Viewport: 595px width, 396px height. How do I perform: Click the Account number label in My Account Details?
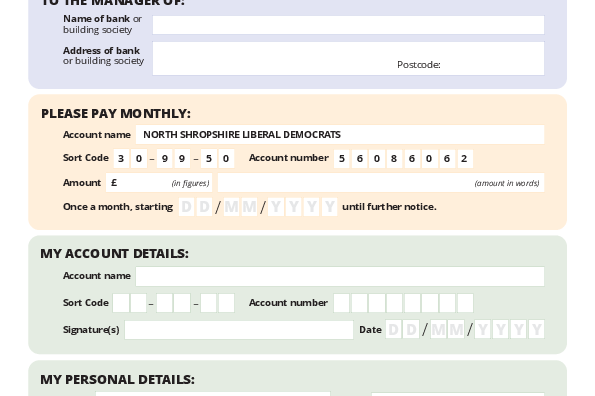288,303
